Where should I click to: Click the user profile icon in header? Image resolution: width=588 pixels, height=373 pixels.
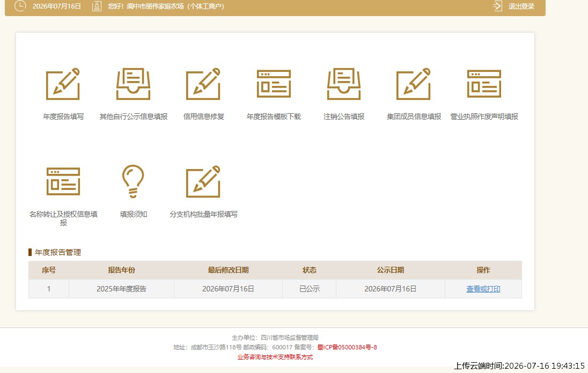pos(97,6)
